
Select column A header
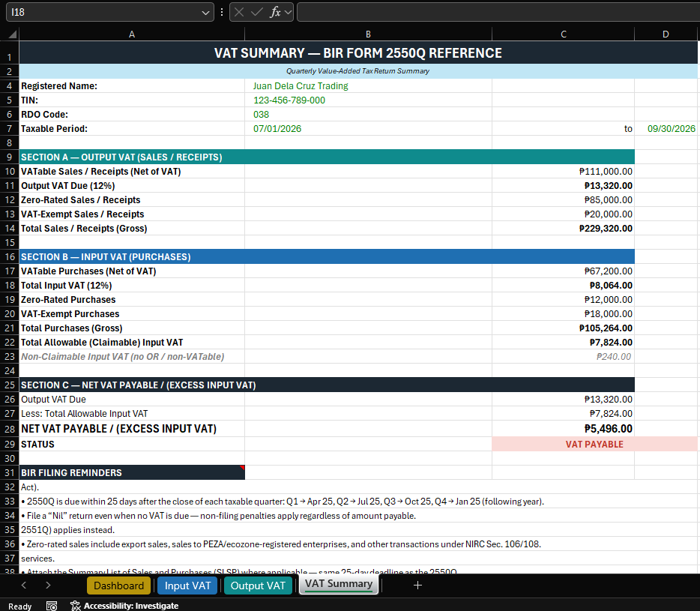[132, 34]
